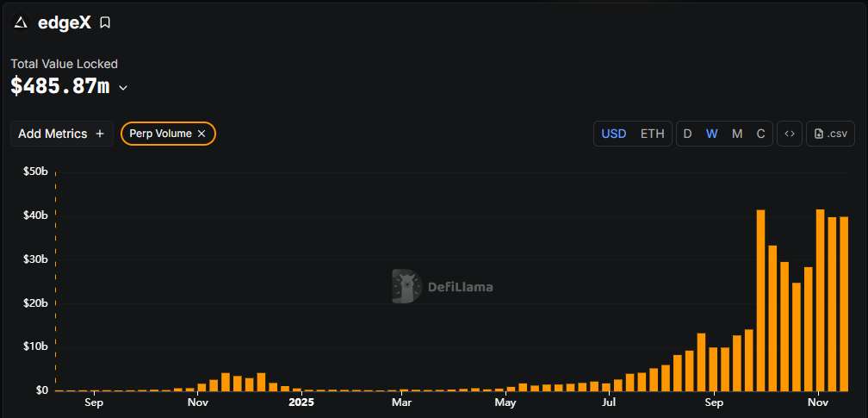Click the May x-axis label
Viewport: 868px width, 418px height.
[505, 402]
